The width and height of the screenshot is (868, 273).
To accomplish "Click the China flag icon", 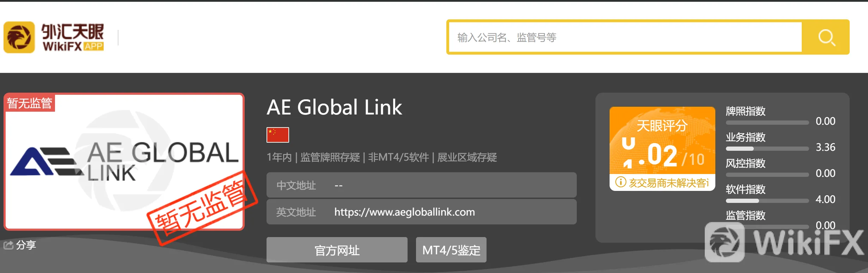I will [278, 135].
